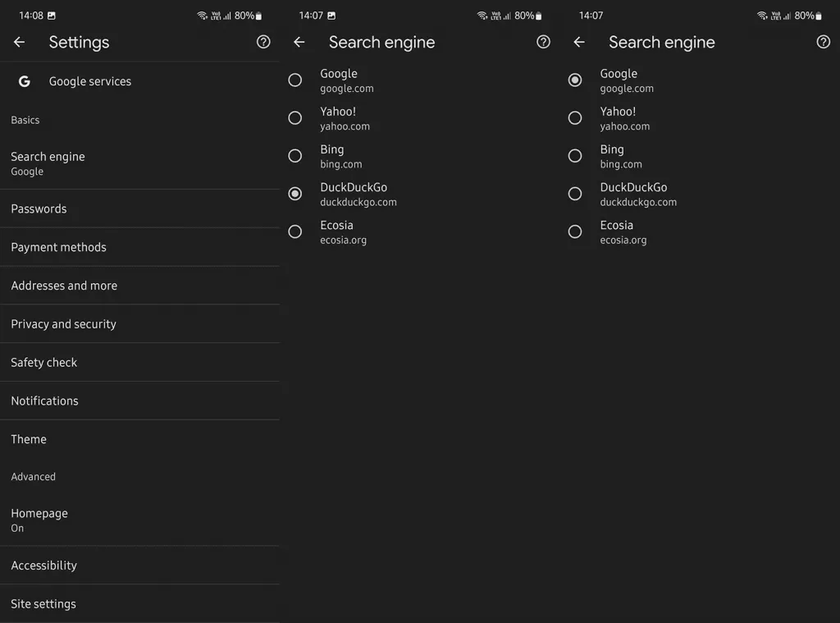Open Safety check
The width and height of the screenshot is (840, 623).
(x=139, y=363)
